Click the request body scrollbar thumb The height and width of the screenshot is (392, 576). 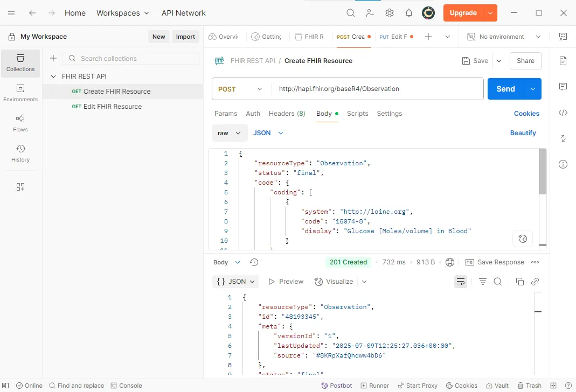[x=543, y=171]
